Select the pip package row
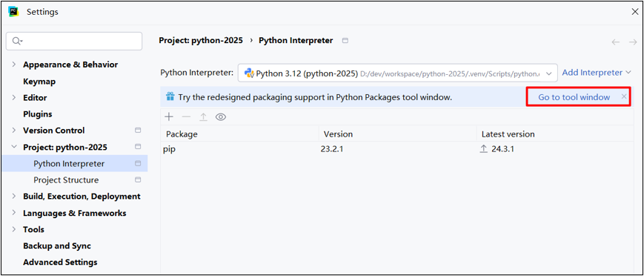The width and height of the screenshot is (644, 276). click(x=396, y=149)
